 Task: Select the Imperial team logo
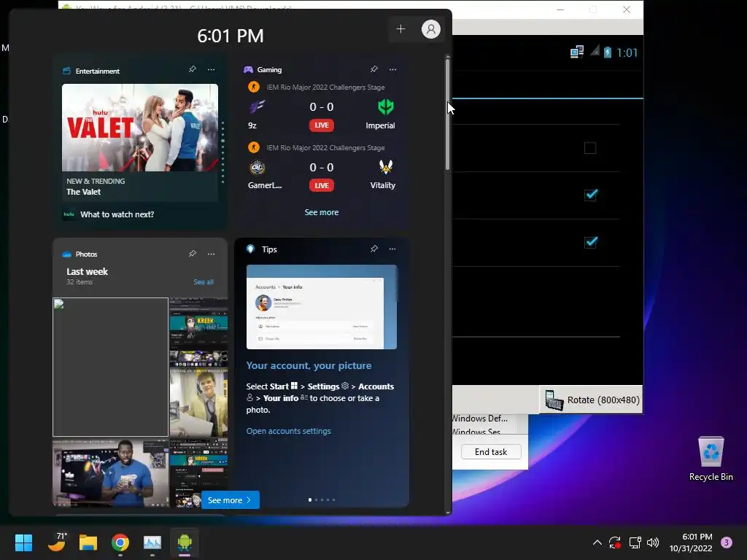385,106
